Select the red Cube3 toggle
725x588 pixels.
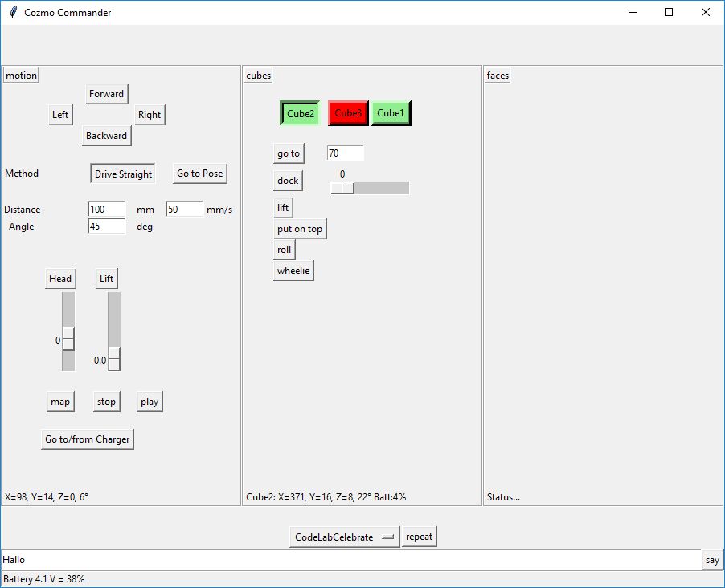click(348, 113)
